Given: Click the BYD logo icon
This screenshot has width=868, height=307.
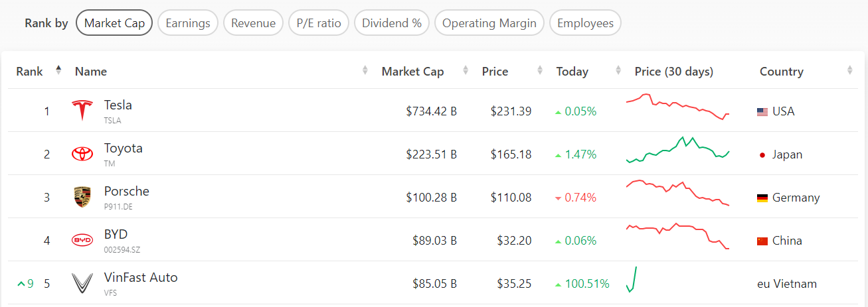Looking at the screenshot, I should (x=82, y=240).
